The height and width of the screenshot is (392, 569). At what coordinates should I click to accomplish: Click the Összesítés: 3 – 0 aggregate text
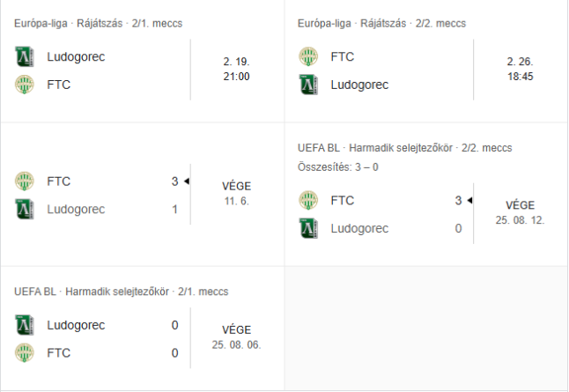338,167
